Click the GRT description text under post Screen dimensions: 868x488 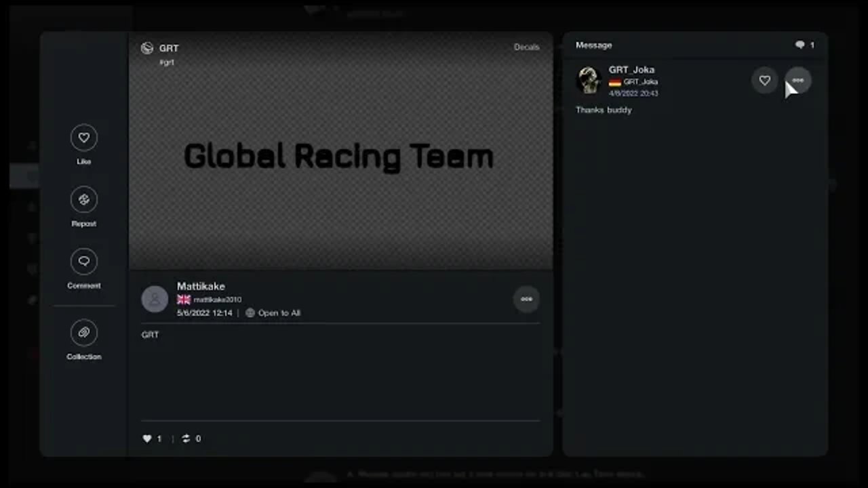tap(150, 335)
